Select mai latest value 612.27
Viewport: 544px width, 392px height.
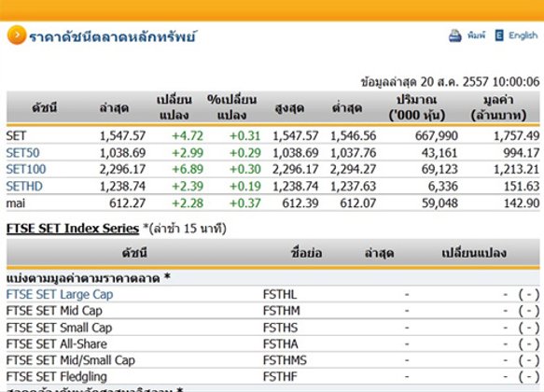point(127,203)
